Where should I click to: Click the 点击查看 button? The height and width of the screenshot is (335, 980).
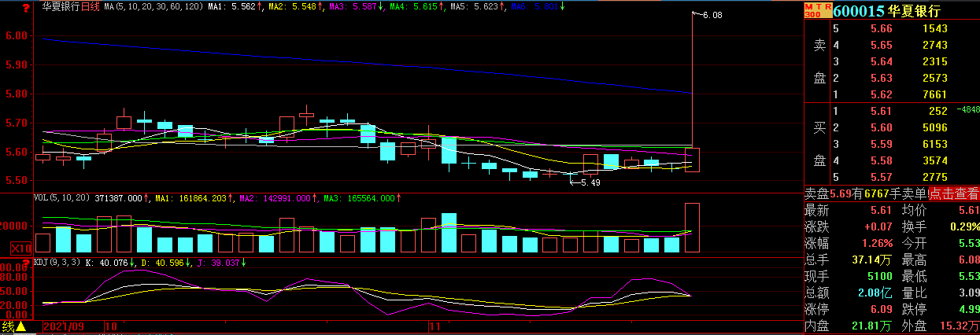(x=954, y=193)
